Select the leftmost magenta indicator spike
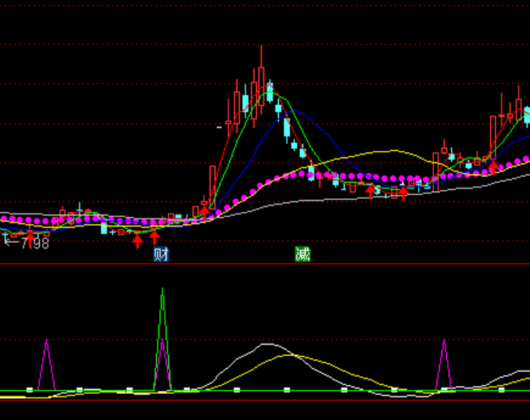Image resolution: width=530 pixels, height=420 pixels. [x=46, y=341]
